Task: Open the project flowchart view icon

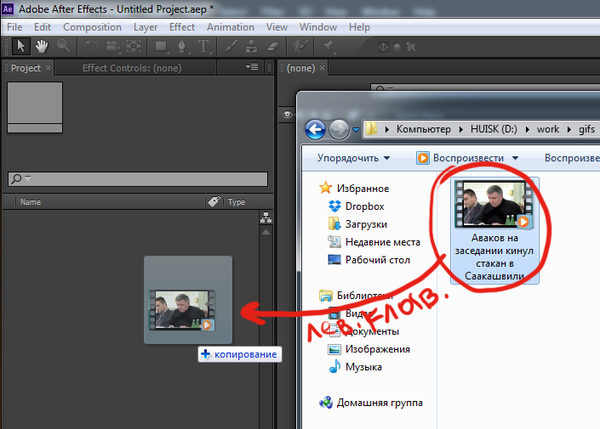Action: pos(266,218)
